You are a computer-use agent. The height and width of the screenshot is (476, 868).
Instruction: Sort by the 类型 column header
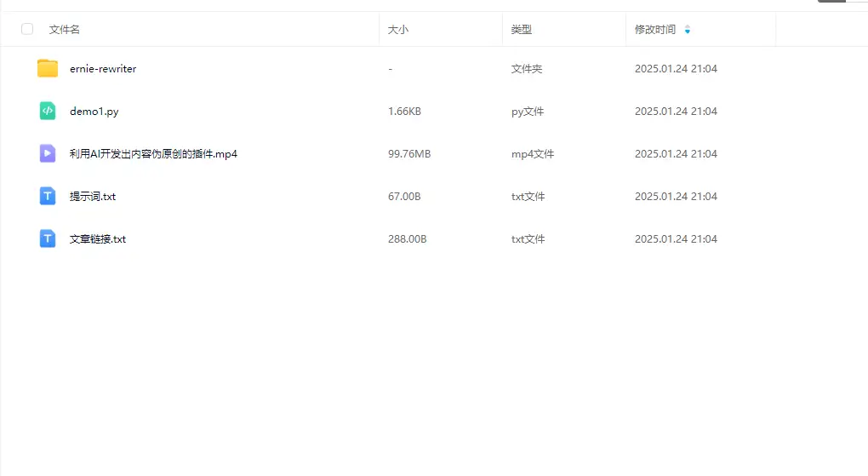[x=522, y=30]
